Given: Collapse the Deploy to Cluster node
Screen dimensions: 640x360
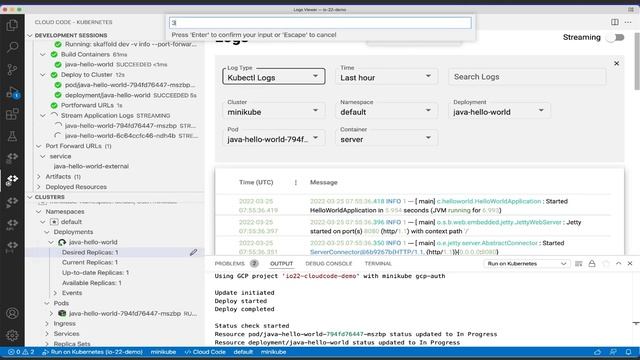Looking at the screenshot, I should pyautogui.click(x=43, y=75).
